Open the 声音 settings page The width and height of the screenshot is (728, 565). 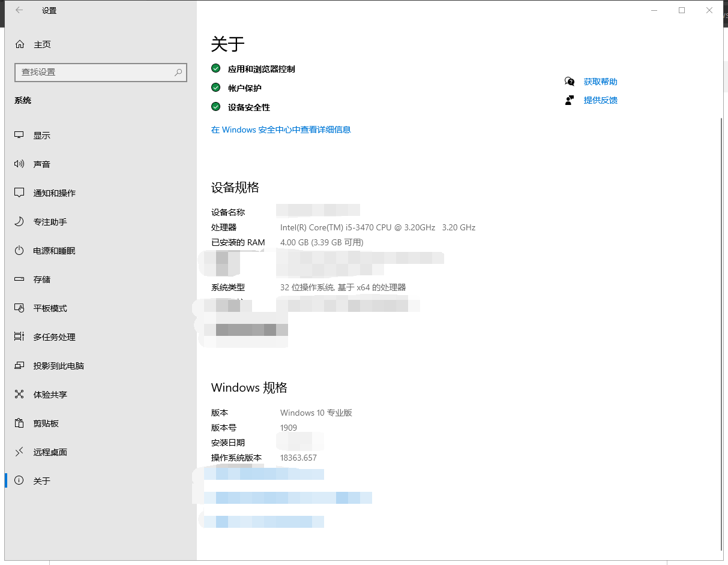click(x=101, y=164)
